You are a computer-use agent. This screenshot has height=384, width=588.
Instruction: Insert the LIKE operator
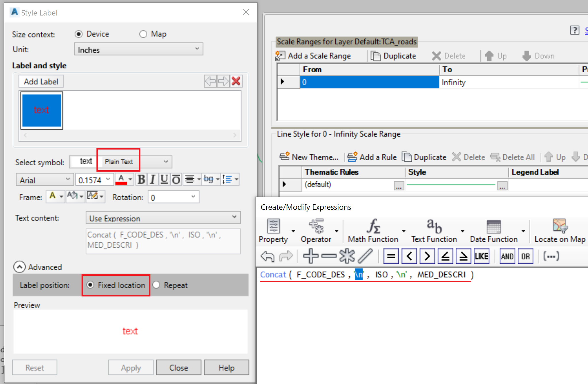pyautogui.click(x=481, y=256)
